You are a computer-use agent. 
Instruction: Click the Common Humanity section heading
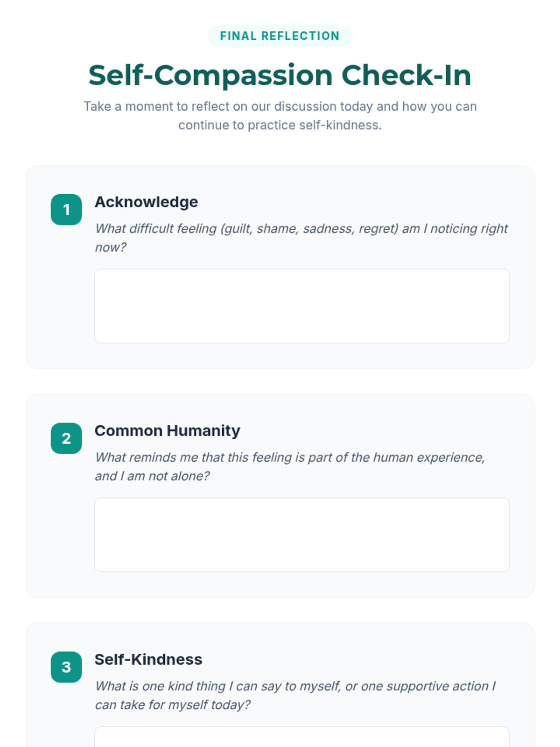167,431
